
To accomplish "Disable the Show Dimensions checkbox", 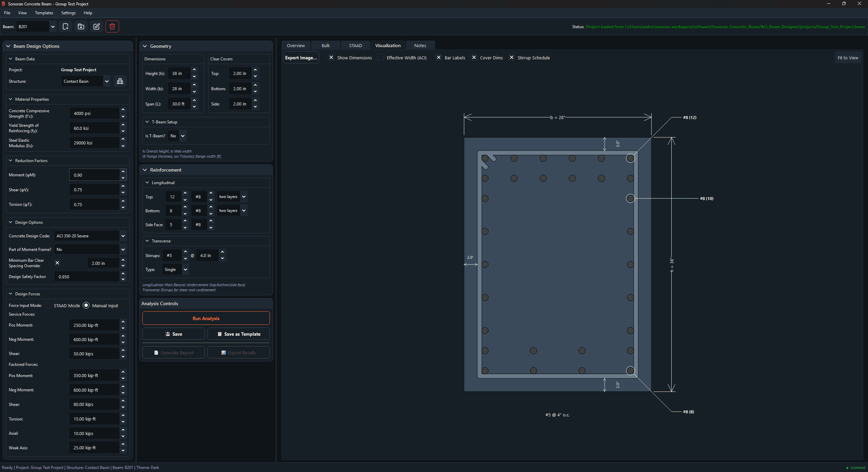I will point(331,58).
